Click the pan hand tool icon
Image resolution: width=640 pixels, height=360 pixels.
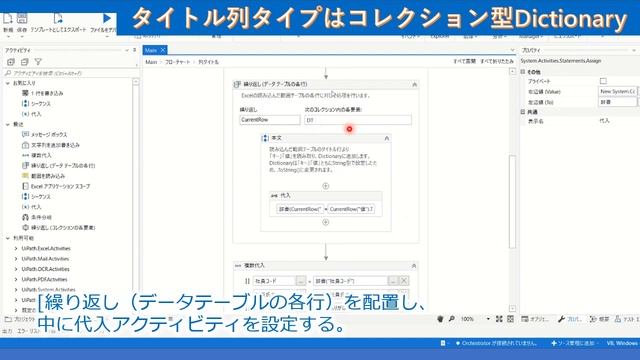(440, 319)
